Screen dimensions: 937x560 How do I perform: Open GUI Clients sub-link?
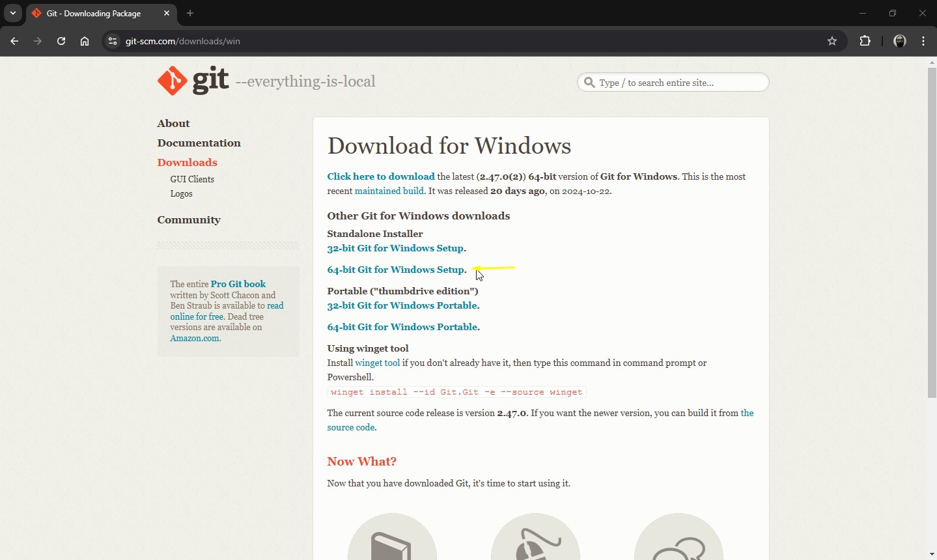point(192,179)
